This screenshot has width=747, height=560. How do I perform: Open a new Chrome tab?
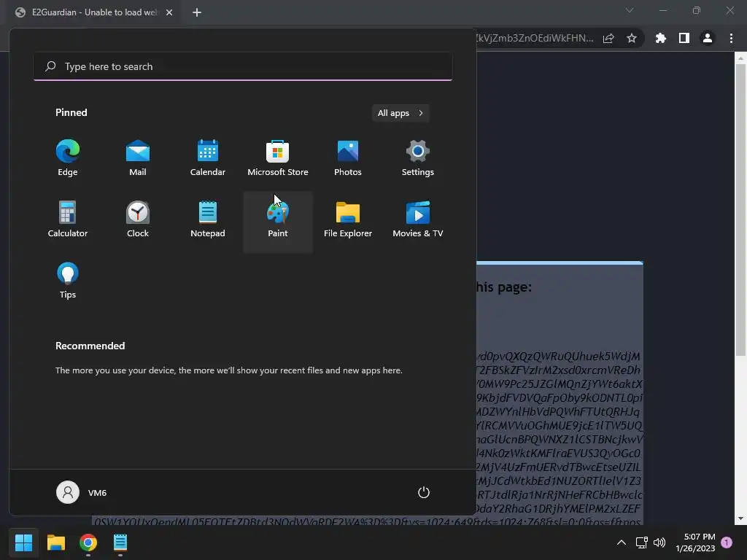[x=197, y=12]
